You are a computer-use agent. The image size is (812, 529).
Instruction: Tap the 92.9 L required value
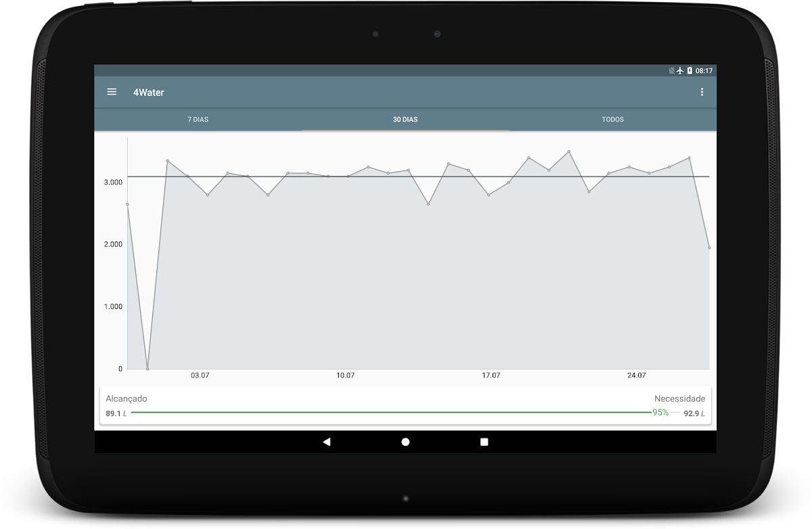point(694,413)
